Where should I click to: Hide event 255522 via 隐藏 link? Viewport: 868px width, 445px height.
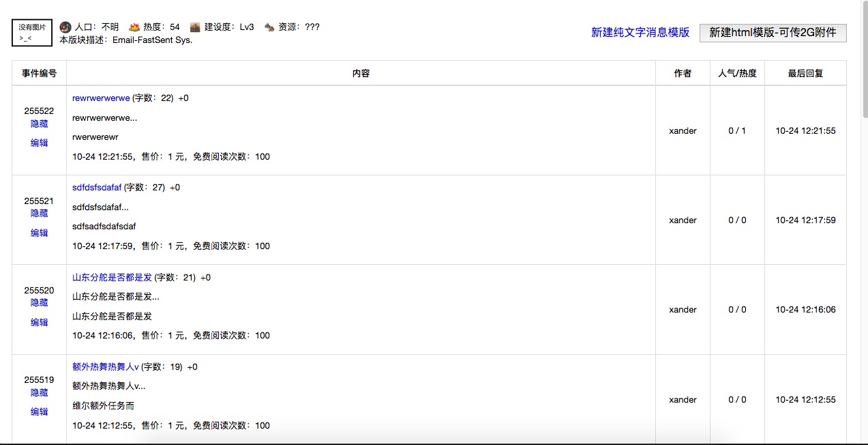(x=39, y=124)
